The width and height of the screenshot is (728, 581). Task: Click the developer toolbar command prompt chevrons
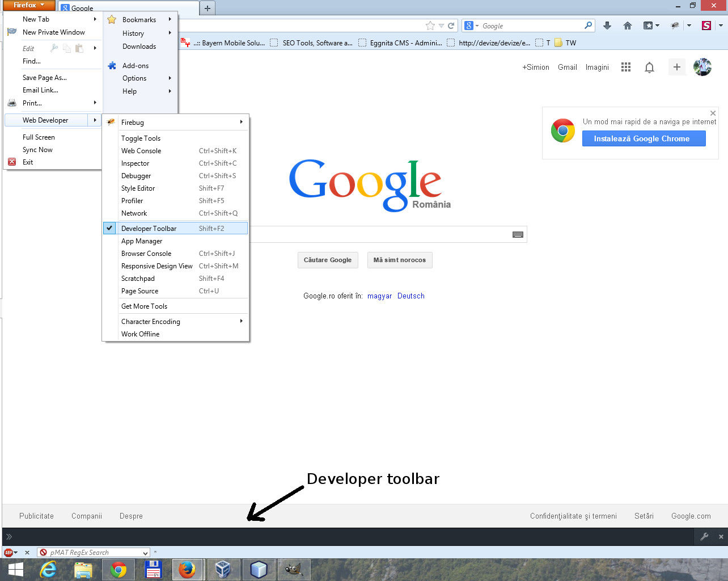pyautogui.click(x=9, y=536)
